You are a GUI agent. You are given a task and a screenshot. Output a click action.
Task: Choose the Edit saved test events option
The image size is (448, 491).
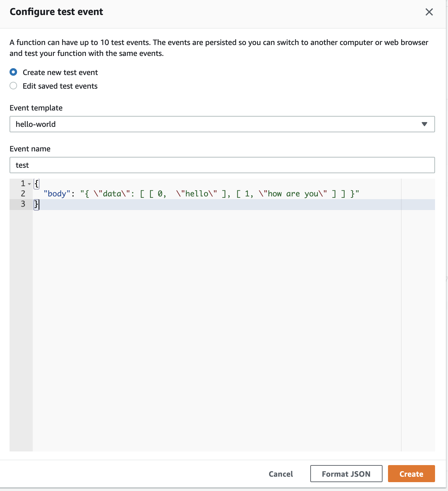tap(14, 86)
